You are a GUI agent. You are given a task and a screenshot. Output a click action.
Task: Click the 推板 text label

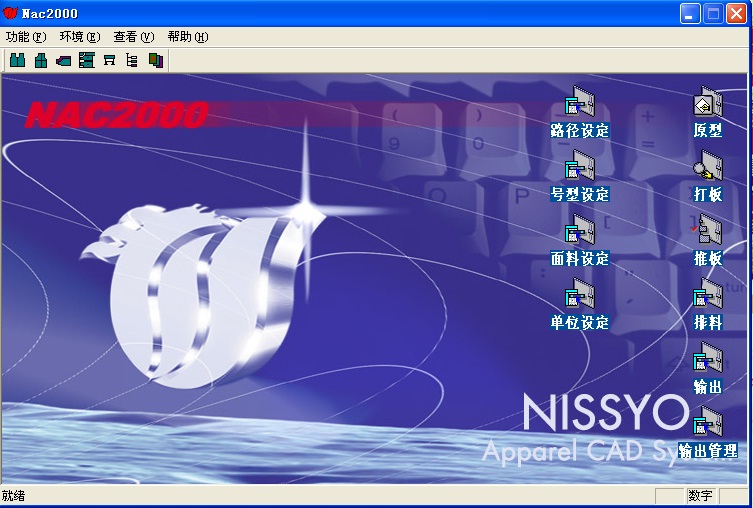(708, 259)
